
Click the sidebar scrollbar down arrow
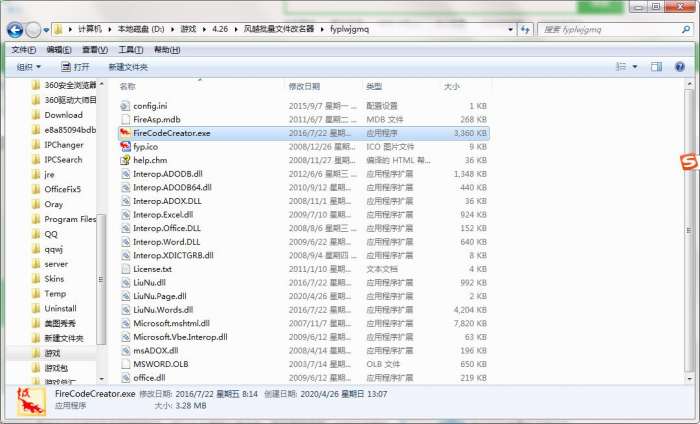[101, 379]
